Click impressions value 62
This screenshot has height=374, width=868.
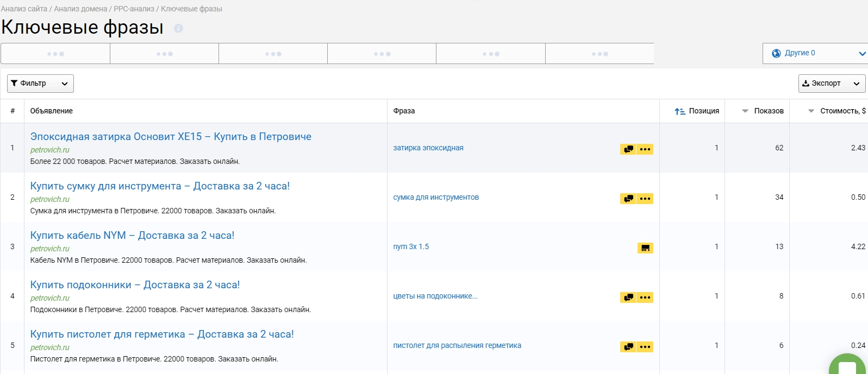779,148
